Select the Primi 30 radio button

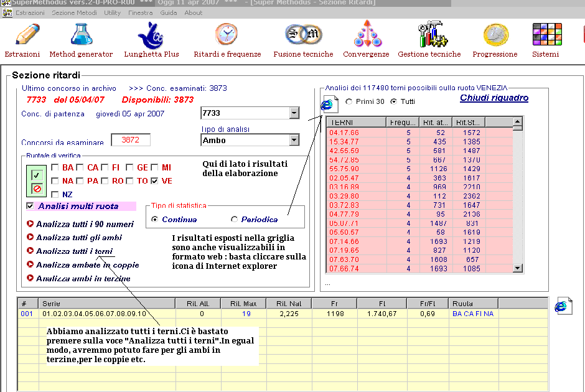point(349,101)
